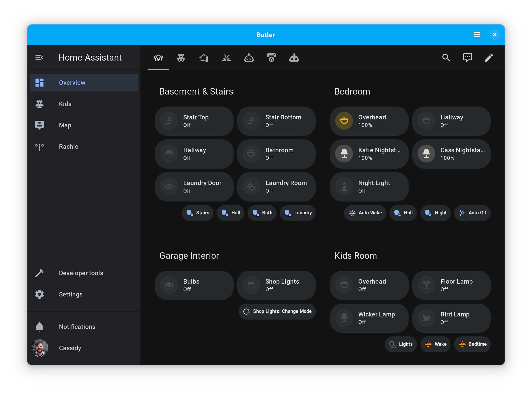Screen dimensions: 532x395
Task: Switch to the teddy bear view tab
Action: point(181,58)
